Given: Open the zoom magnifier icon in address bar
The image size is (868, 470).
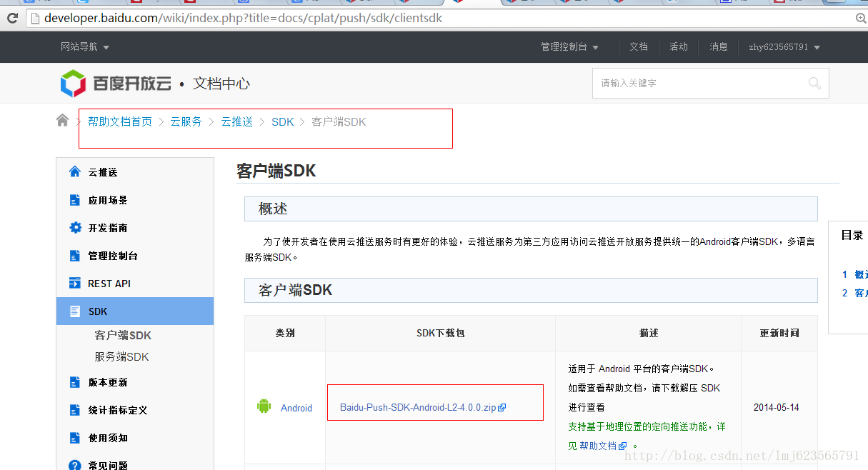Looking at the screenshot, I should tap(861, 19).
